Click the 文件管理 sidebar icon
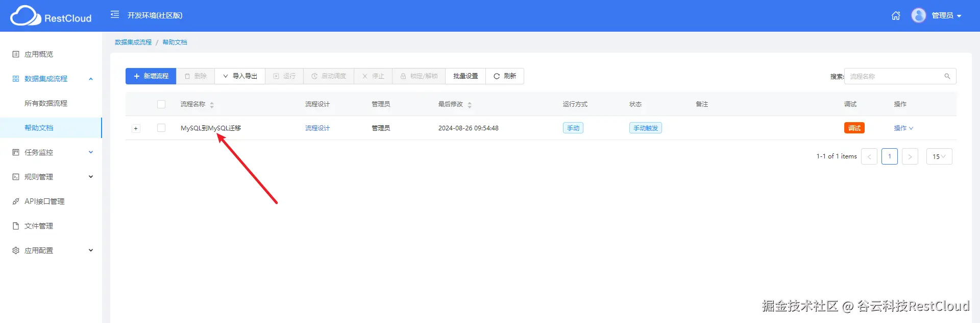Screen dimensions: 980x323 16,226
